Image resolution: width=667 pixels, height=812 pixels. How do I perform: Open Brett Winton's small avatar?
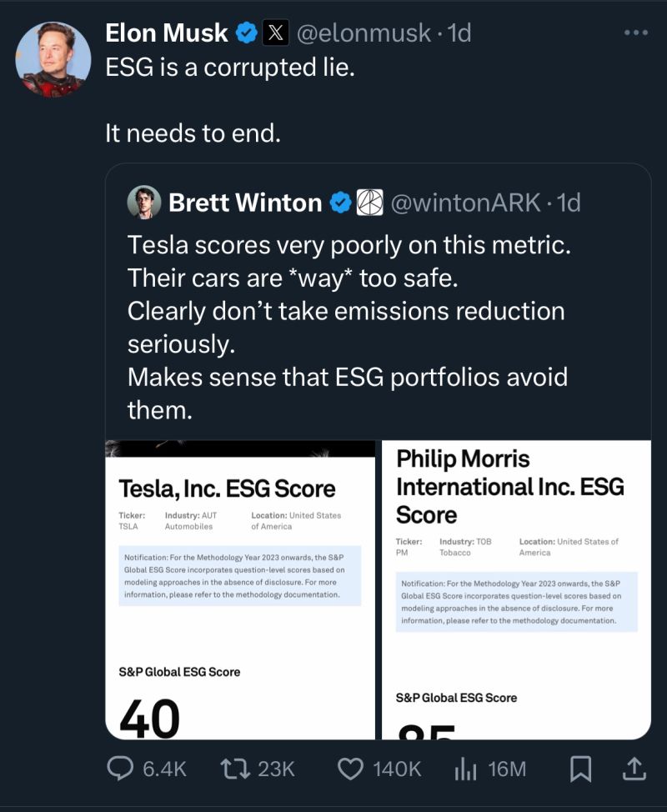pos(143,202)
